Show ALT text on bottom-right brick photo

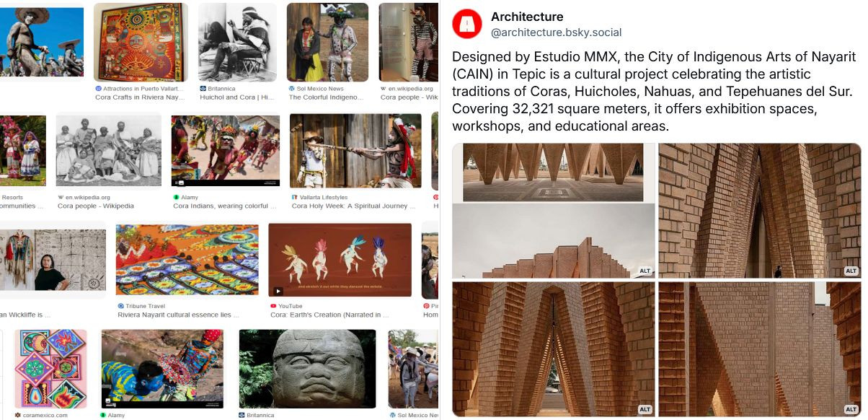click(851, 409)
